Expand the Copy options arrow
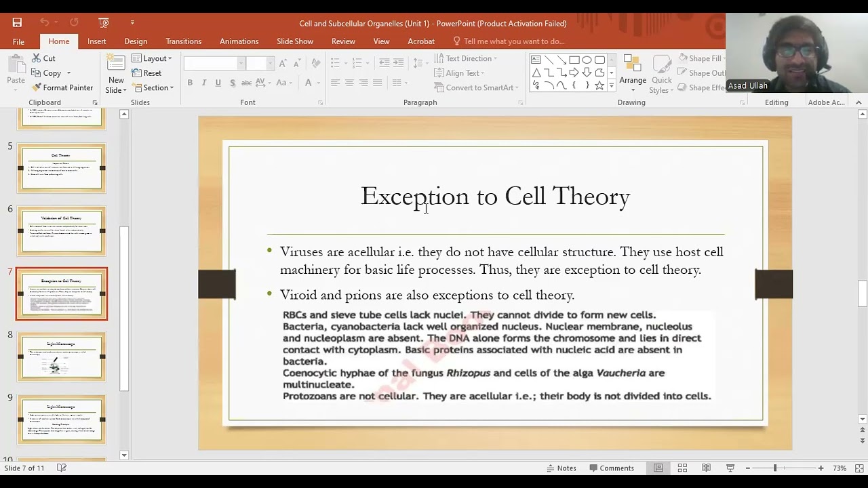868x488 pixels. point(68,73)
